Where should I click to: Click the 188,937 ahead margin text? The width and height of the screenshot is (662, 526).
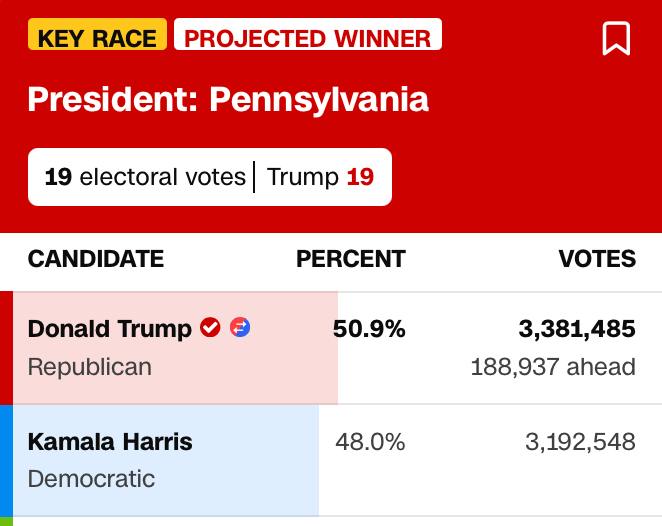click(x=553, y=367)
